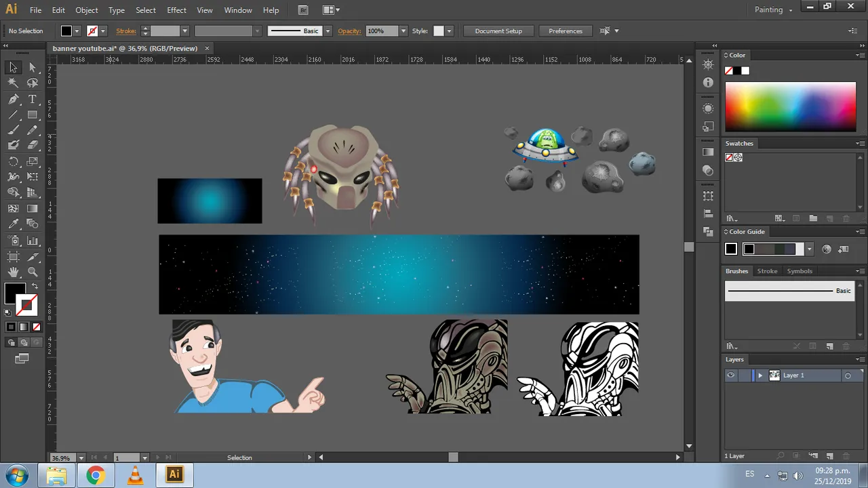The width and height of the screenshot is (868, 488).
Task: Set toolbox Gradient mode button
Action: (24, 327)
